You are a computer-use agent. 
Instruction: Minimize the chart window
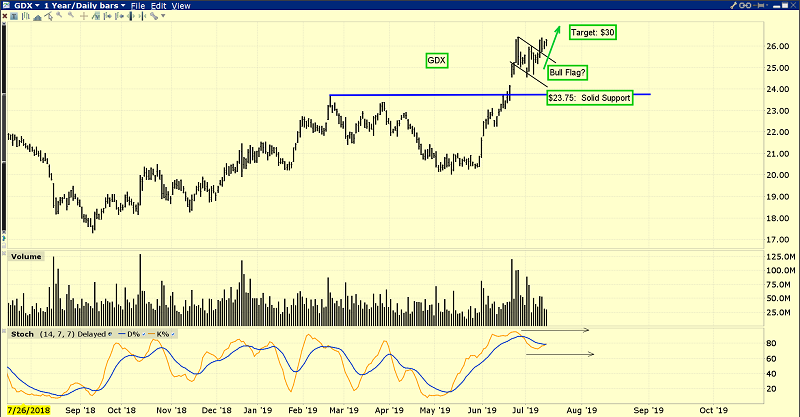click(777, 7)
